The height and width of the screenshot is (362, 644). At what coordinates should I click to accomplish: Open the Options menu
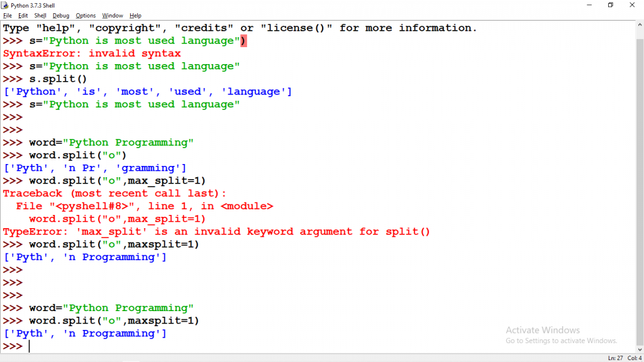(x=86, y=15)
